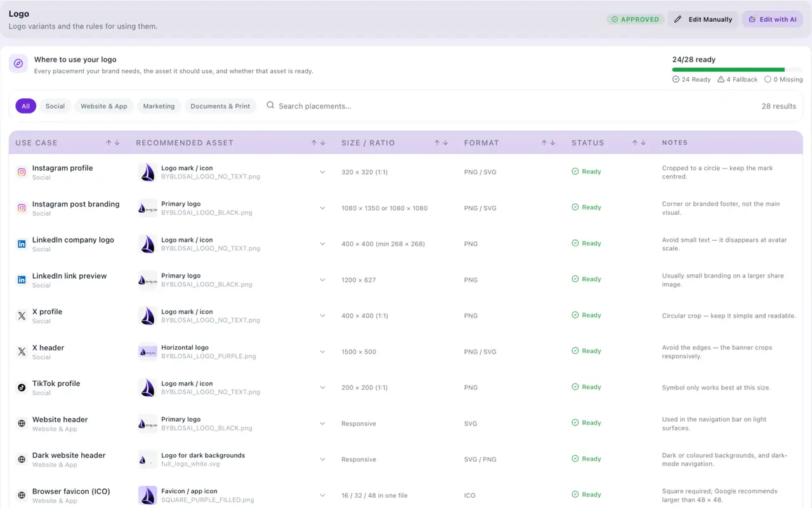
Task: Click the Browser favicon purple square thumbnail
Action: (148, 495)
